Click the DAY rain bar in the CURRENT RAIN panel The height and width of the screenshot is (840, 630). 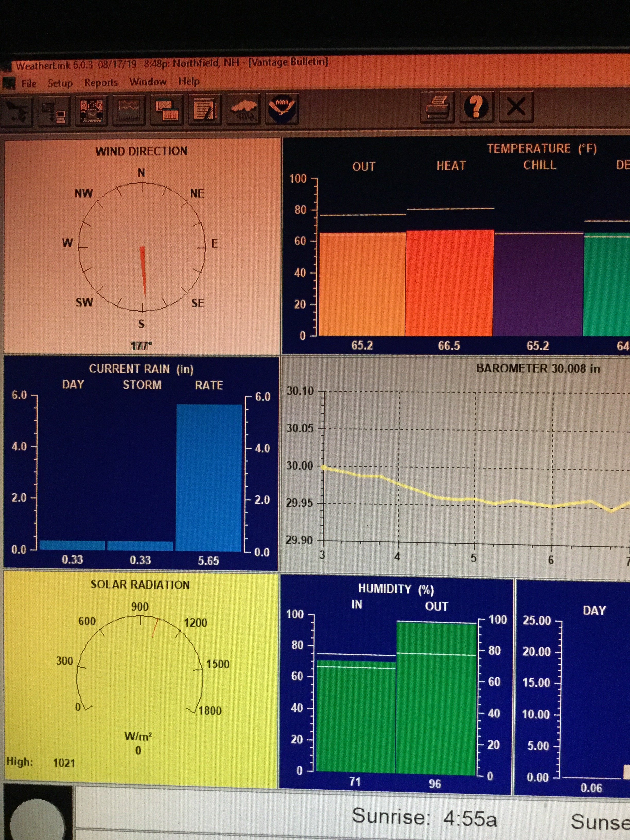click(72, 545)
